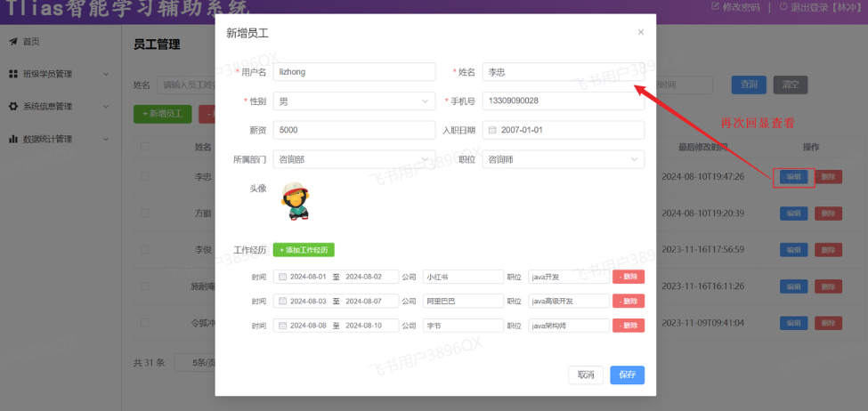Click calendar icon in 字节 work row
The height and width of the screenshot is (411, 868).
[x=282, y=326]
